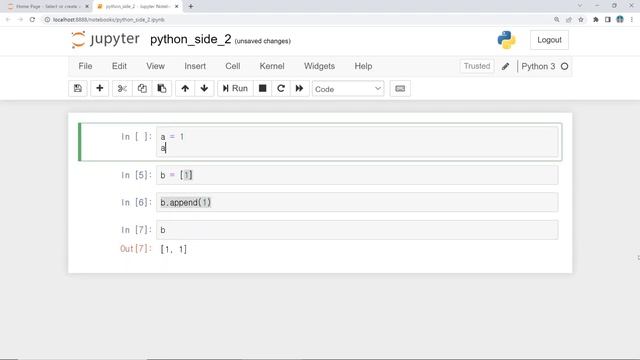640x360 pixels.
Task: Copy selected cells icon
Action: [142, 89]
